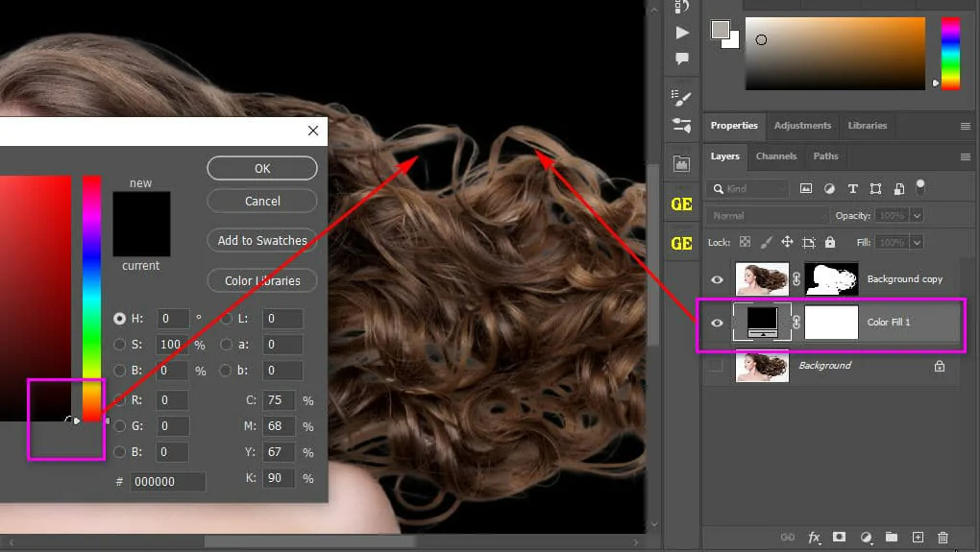Viewport: 980px width, 552px height.
Task: Confirm the color with OK button
Action: click(x=262, y=168)
